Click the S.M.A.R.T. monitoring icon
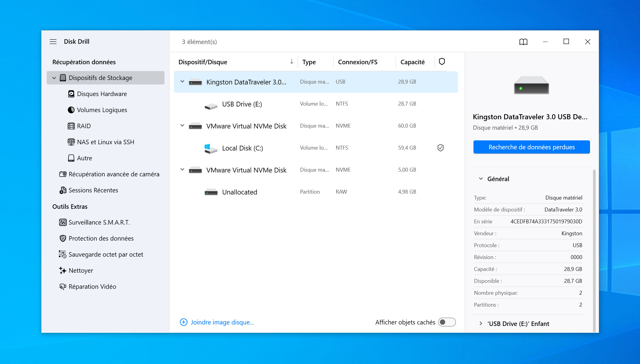Screen dimensions: 640x364 (63, 222)
